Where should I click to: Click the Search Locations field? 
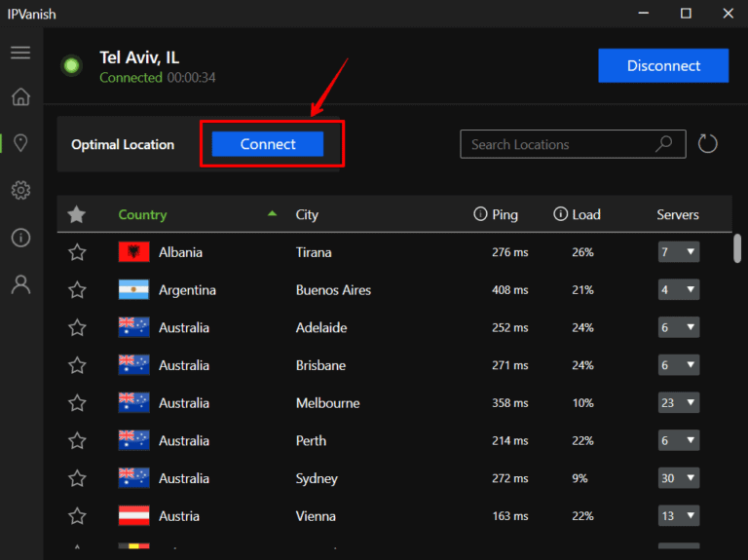(560, 144)
